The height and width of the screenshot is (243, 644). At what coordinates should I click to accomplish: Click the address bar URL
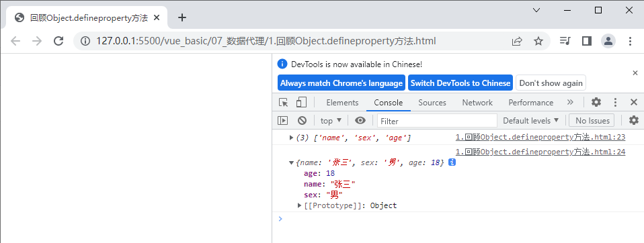click(x=266, y=41)
